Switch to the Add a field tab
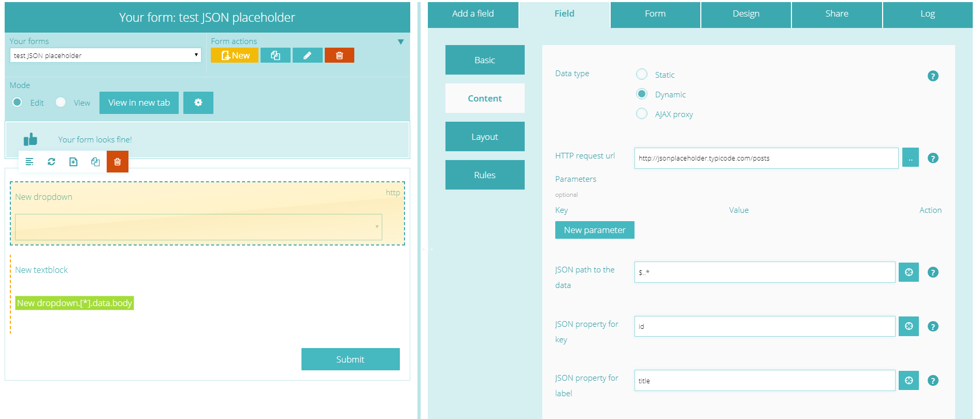Image resolution: width=980 pixels, height=419 pixels. pyautogui.click(x=473, y=14)
